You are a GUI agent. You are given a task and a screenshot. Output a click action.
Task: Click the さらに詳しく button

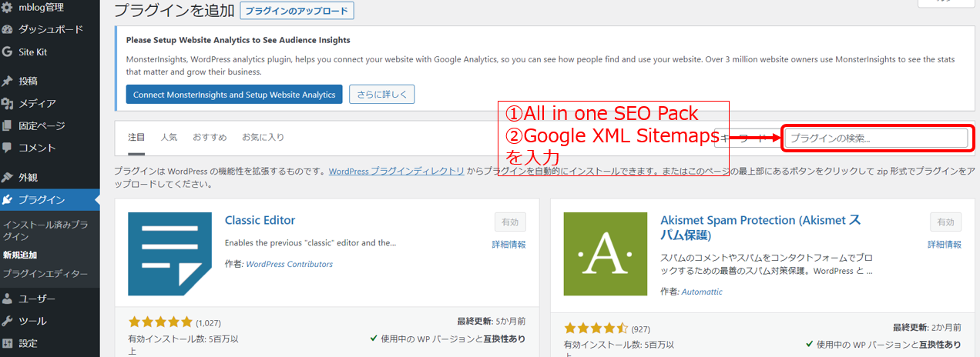tap(381, 95)
